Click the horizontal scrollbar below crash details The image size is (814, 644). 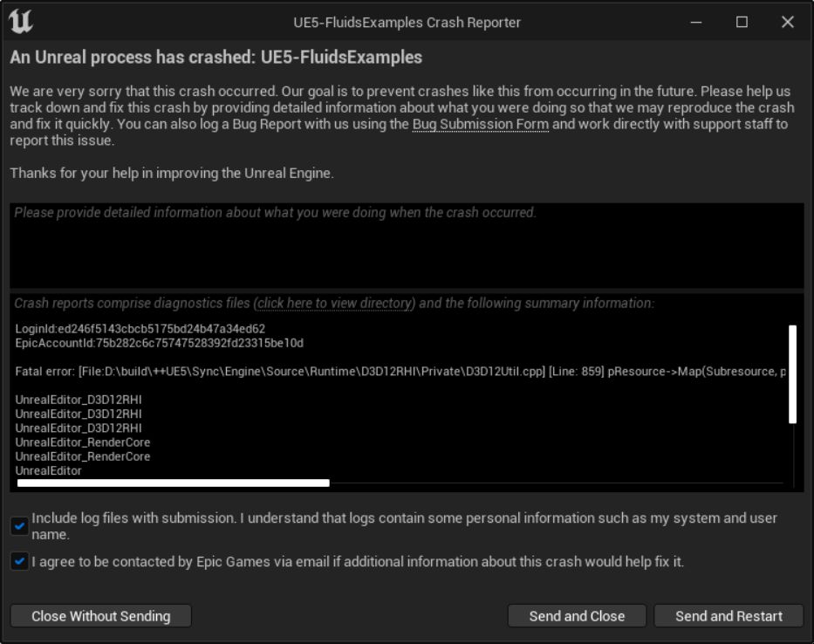pos(174,480)
